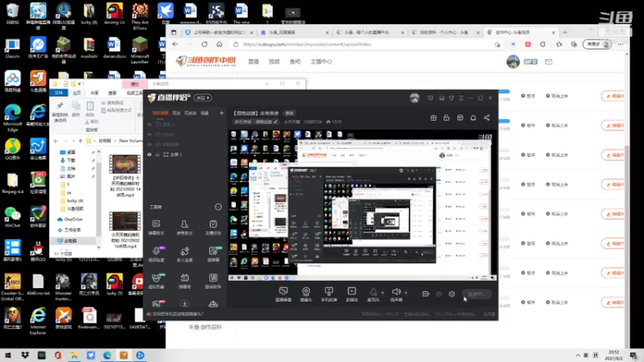Click 暂停 in first upload row
The height and width of the screenshot is (362, 644).
528,96
